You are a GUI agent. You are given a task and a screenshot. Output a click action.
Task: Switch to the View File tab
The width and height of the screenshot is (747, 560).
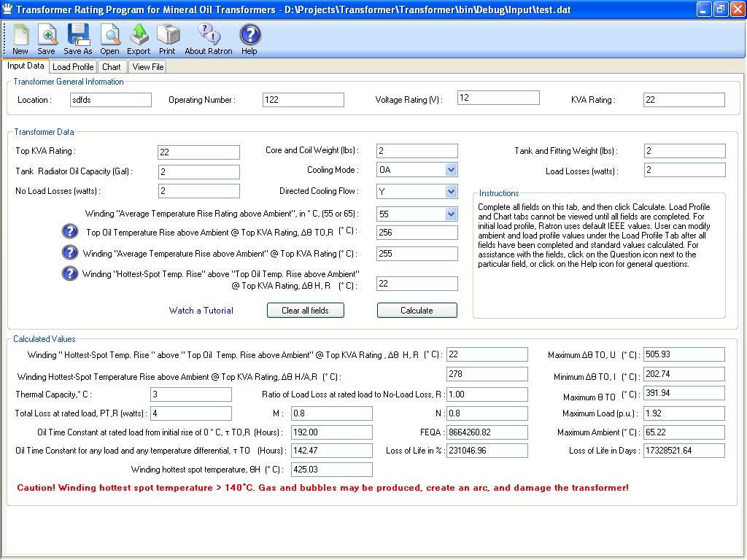(x=148, y=67)
